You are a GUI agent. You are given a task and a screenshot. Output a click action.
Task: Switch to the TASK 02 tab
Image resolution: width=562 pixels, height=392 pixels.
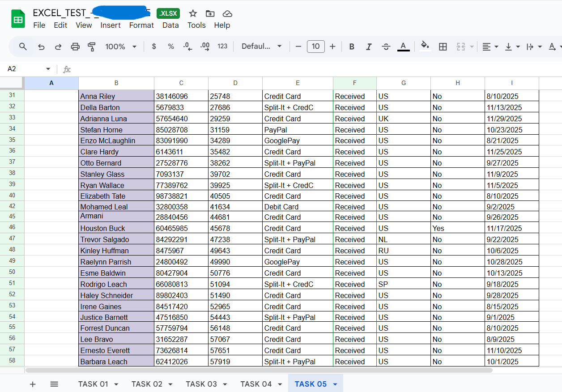point(152,384)
